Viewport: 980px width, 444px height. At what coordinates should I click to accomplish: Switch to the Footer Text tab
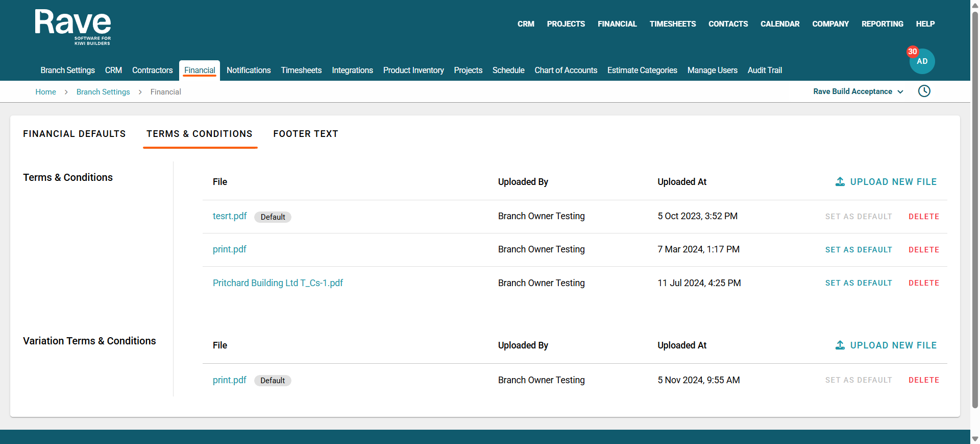(305, 134)
